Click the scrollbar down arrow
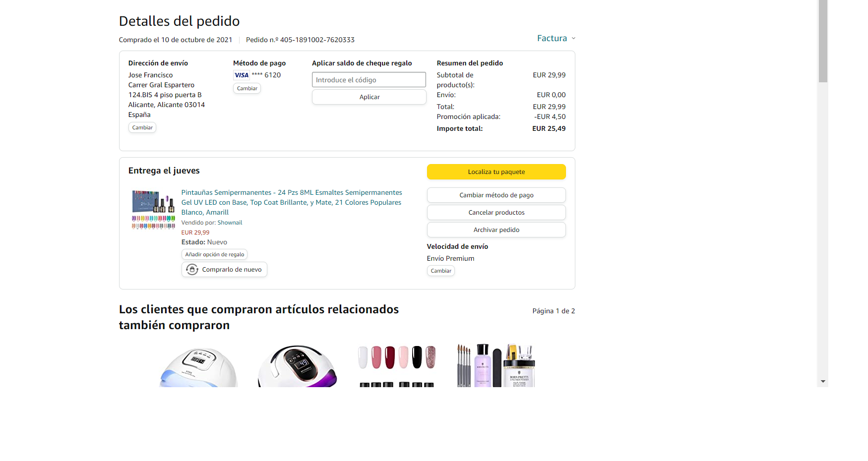The height and width of the screenshot is (461, 868). [823, 382]
